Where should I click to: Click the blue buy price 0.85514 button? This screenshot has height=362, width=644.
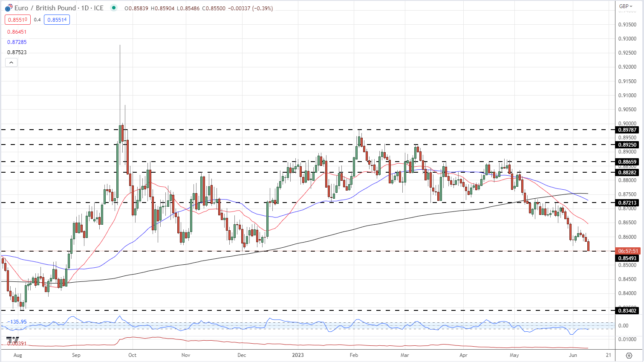point(57,20)
